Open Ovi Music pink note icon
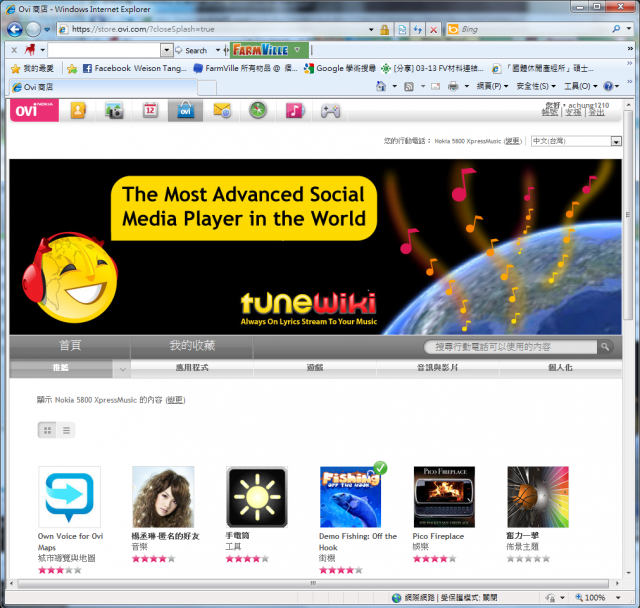Screen dimensions: 640x608 click(294, 110)
